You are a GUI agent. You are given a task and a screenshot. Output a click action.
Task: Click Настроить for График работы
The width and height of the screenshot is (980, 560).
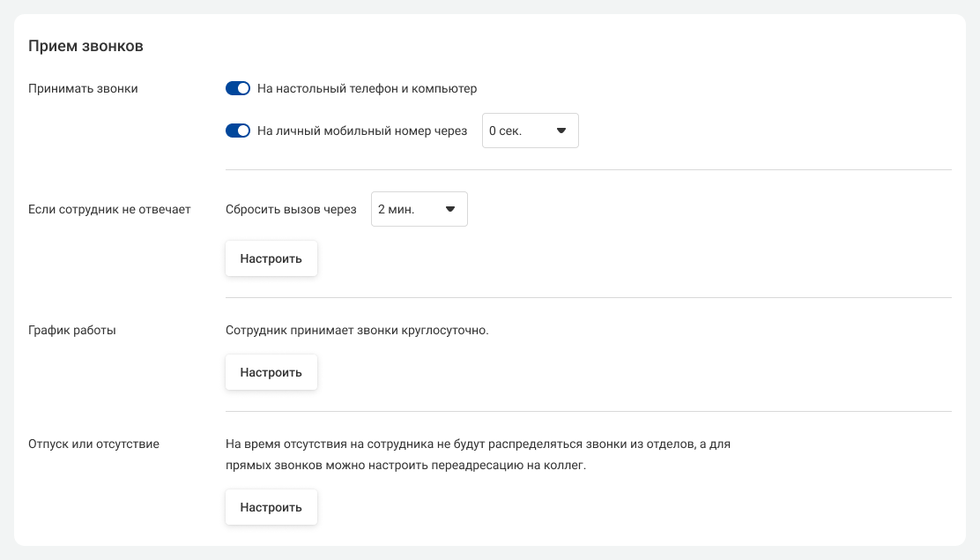[271, 372]
